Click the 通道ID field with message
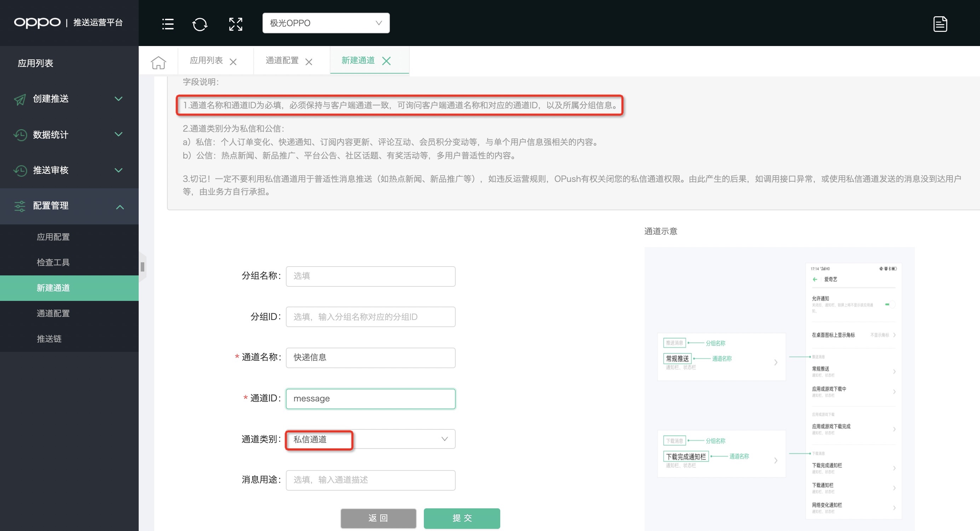The image size is (980, 531). click(370, 399)
